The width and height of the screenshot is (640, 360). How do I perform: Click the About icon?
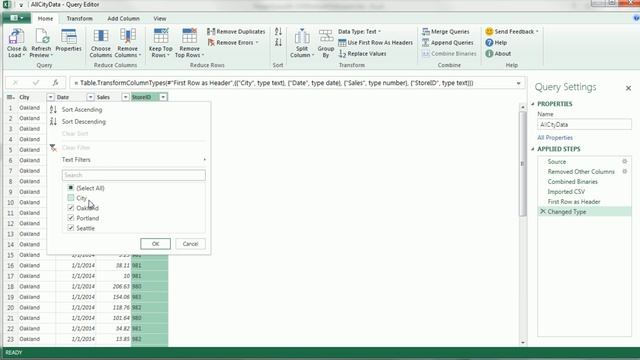pyautogui.click(x=489, y=53)
